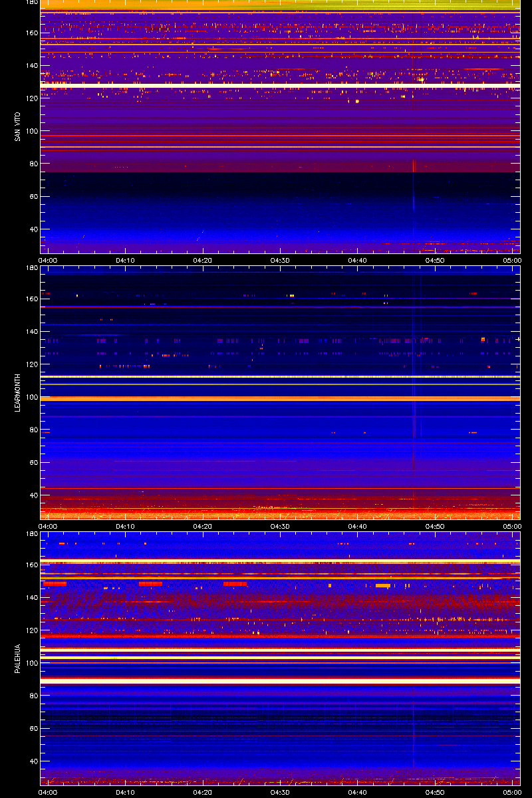The width and height of the screenshot is (532, 798).
Task: Select the 180 frequency tick of Learmonth
Action: click(x=31, y=268)
